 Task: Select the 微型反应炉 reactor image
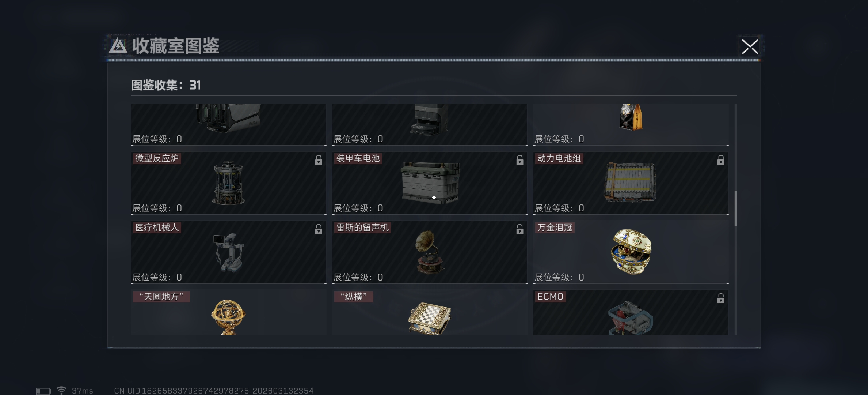tap(228, 183)
